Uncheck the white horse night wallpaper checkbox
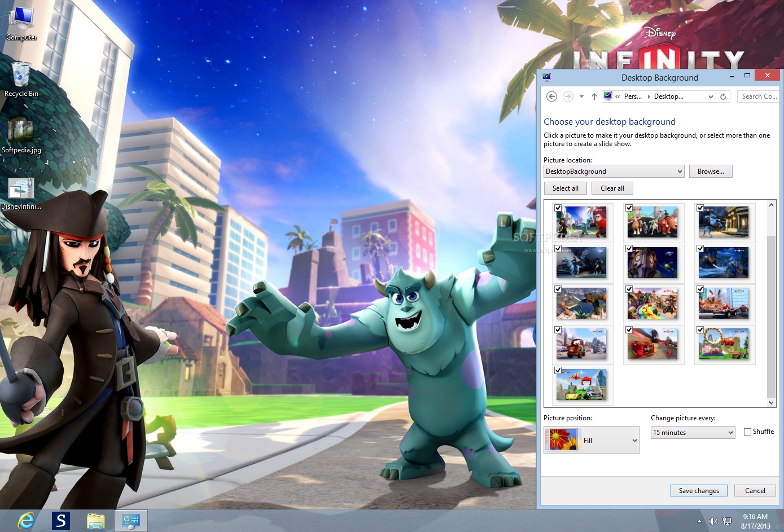784x532 pixels. coord(558,248)
